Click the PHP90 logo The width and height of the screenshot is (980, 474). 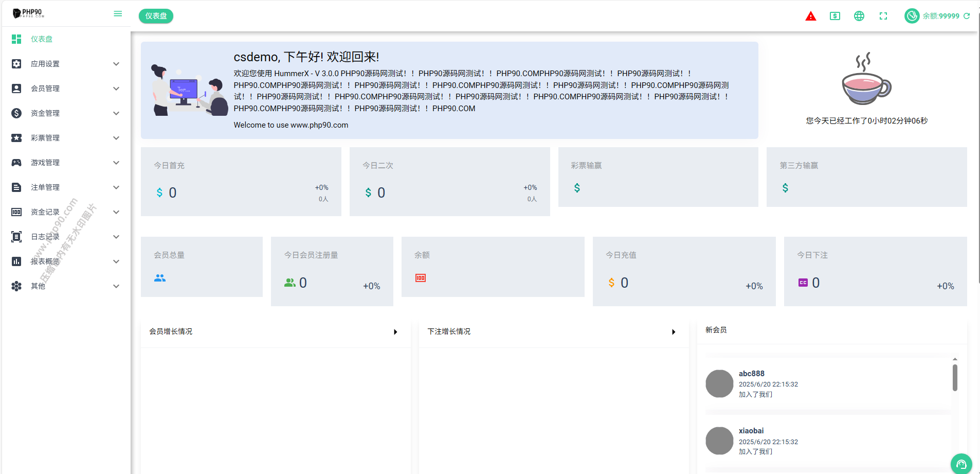click(29, 13)
